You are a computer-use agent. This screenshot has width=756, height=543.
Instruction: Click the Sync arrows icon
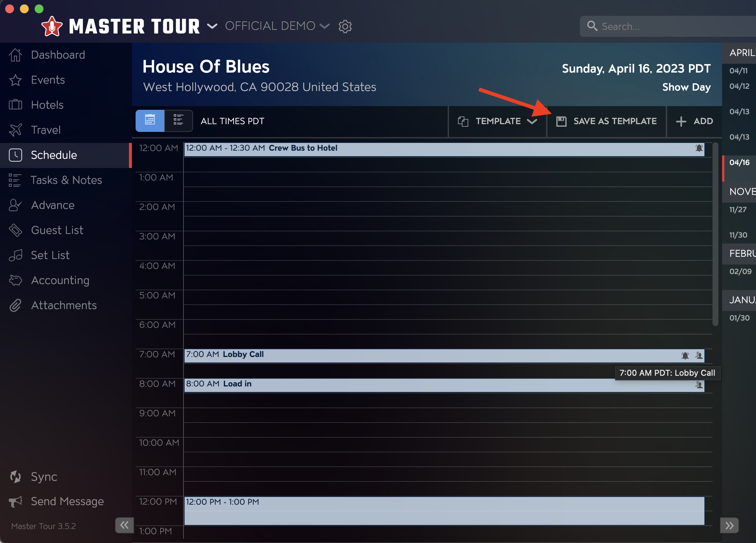pos(15,477)
